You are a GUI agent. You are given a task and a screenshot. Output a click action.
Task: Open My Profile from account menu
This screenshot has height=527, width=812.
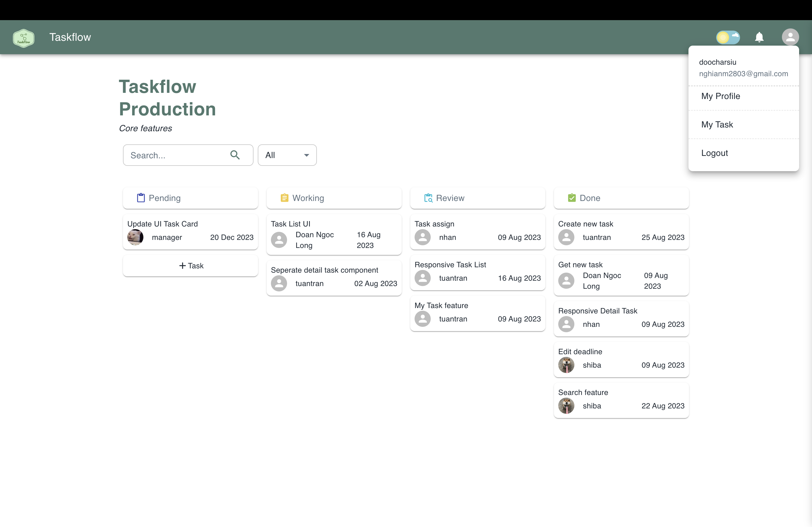click(x=744, y=96)
